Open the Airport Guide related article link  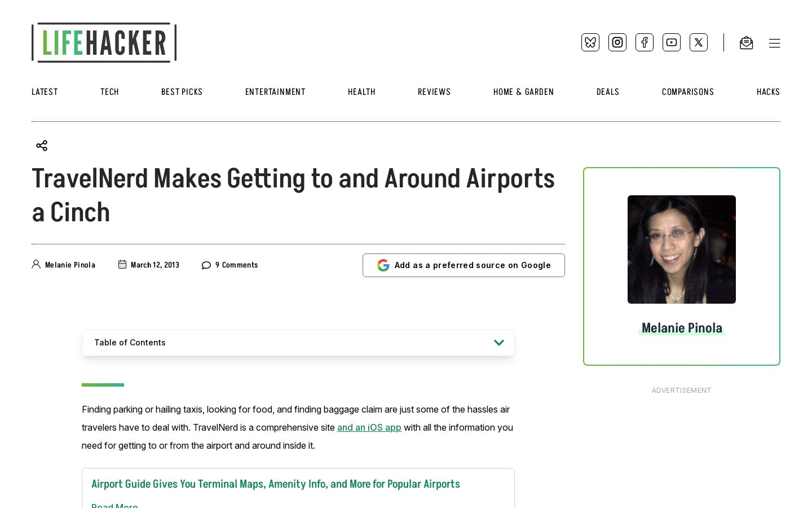pos(276,484)
